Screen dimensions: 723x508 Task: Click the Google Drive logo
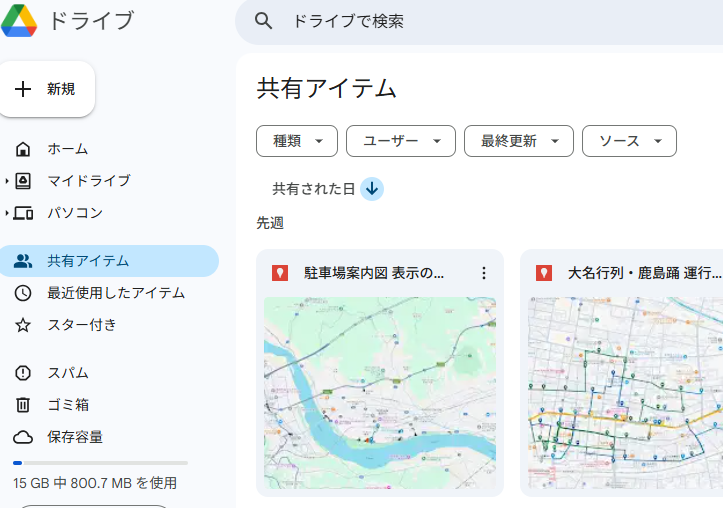pyautogui.click(x=19, y=20)
